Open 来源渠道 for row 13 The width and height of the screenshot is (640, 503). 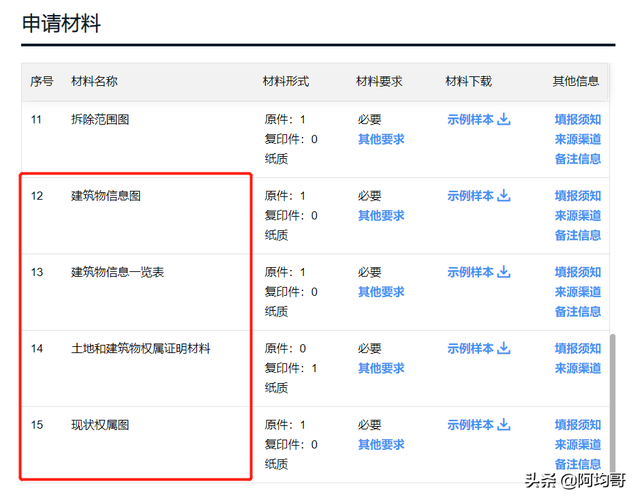[578, 292]
